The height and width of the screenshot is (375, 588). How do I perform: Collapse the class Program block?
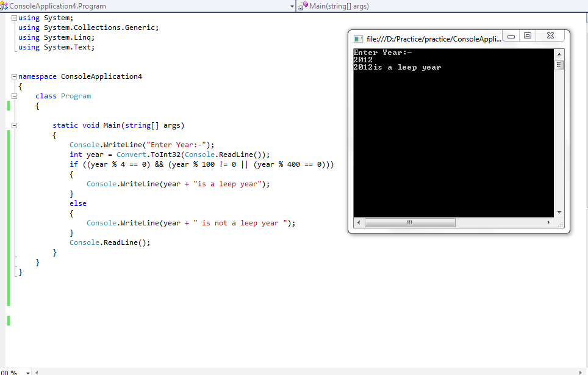pyautogui.click(x=14, y=96)
